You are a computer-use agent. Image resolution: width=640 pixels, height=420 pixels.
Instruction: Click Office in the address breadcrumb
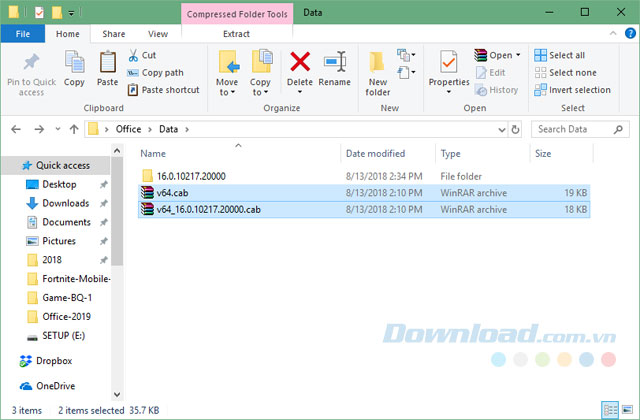click(128, 129)
